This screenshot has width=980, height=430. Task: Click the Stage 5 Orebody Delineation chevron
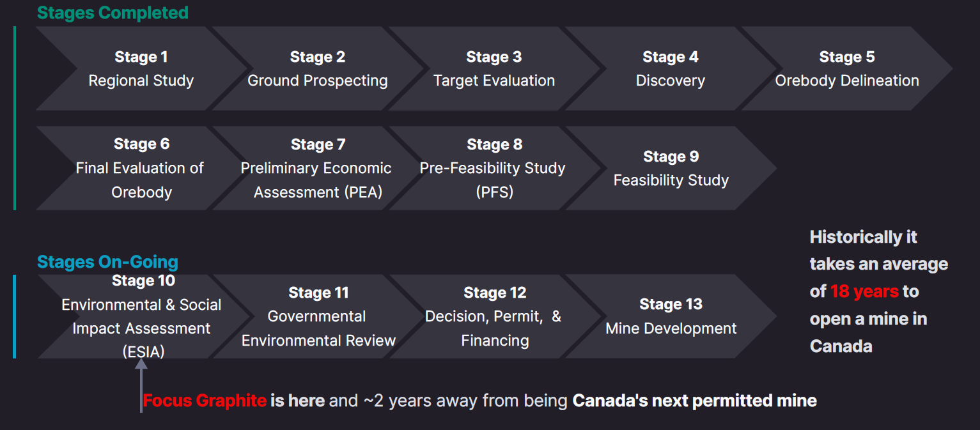(x=847, y=69)
